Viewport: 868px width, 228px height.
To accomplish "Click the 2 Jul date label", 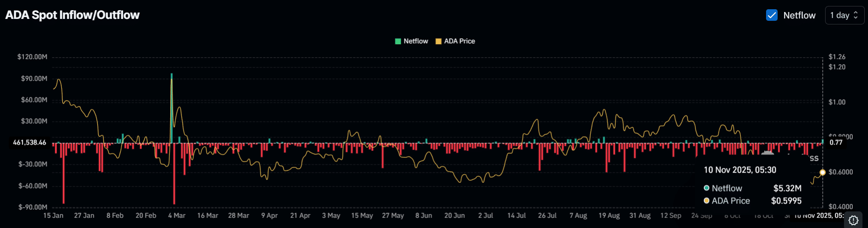I will click(x=486, y=216).
